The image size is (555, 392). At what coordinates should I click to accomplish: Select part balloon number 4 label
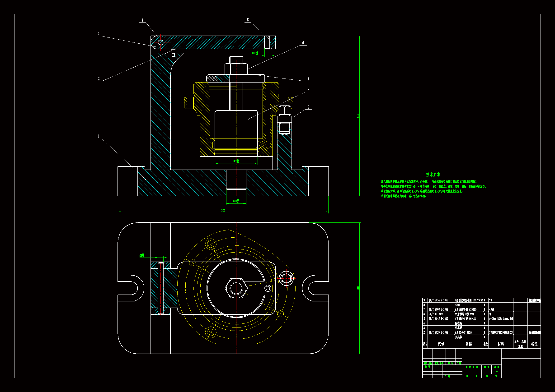click(142, 20)
